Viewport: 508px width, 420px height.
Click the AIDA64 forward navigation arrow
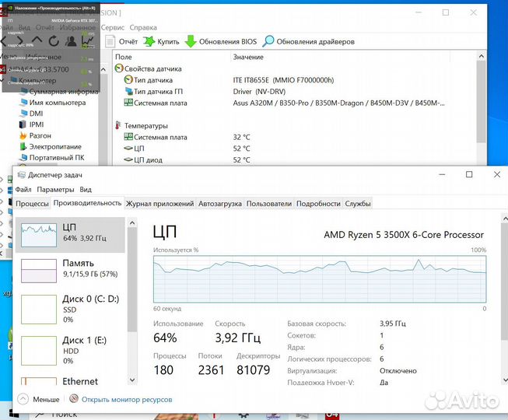click(19, 40)
